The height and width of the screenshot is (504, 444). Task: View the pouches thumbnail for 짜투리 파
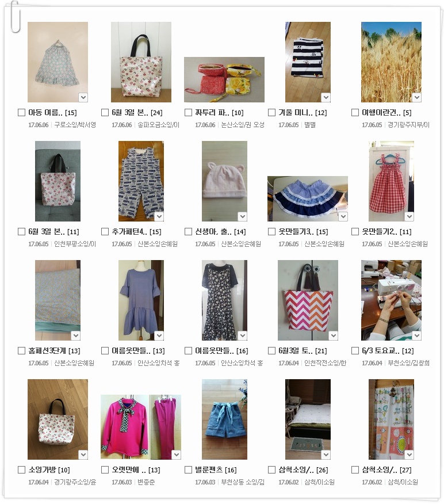(x=224, y=80)
